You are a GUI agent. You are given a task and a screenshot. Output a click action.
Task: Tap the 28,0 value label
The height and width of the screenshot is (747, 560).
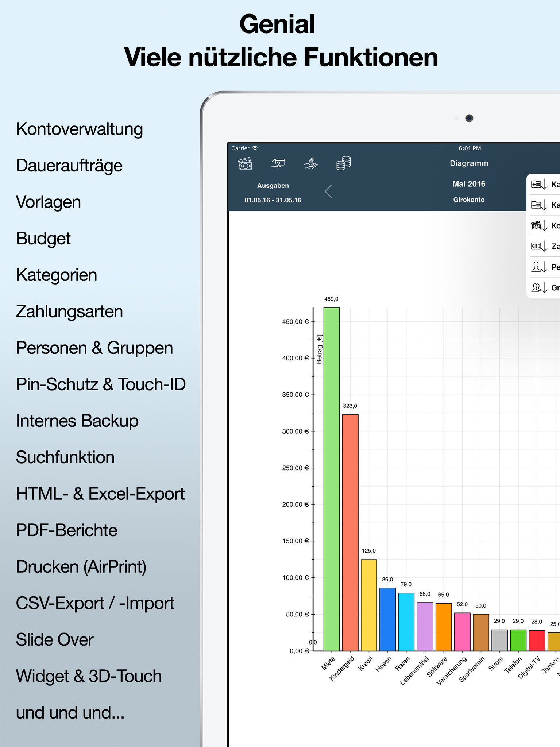[537, 622]
